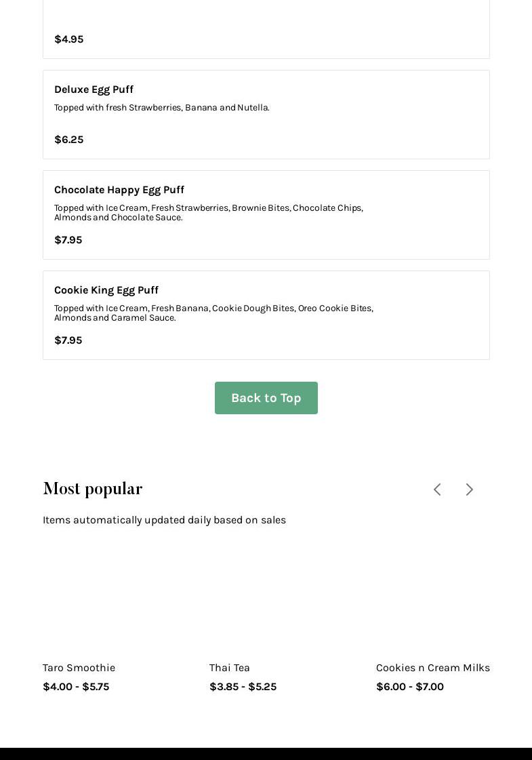532x760 pixels.
Task: Show next Most popular items
Action: (469, 489)
